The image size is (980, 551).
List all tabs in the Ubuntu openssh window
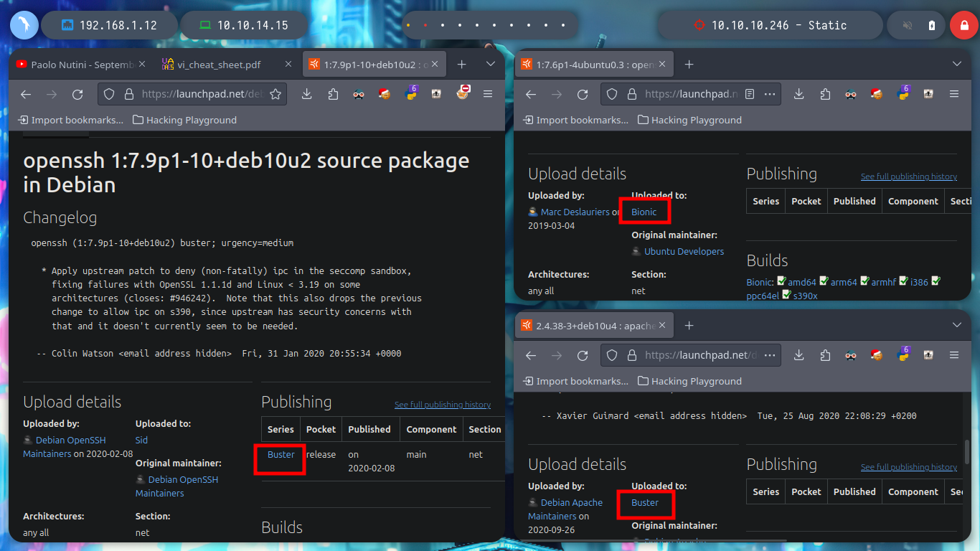[x=956, y=65]
